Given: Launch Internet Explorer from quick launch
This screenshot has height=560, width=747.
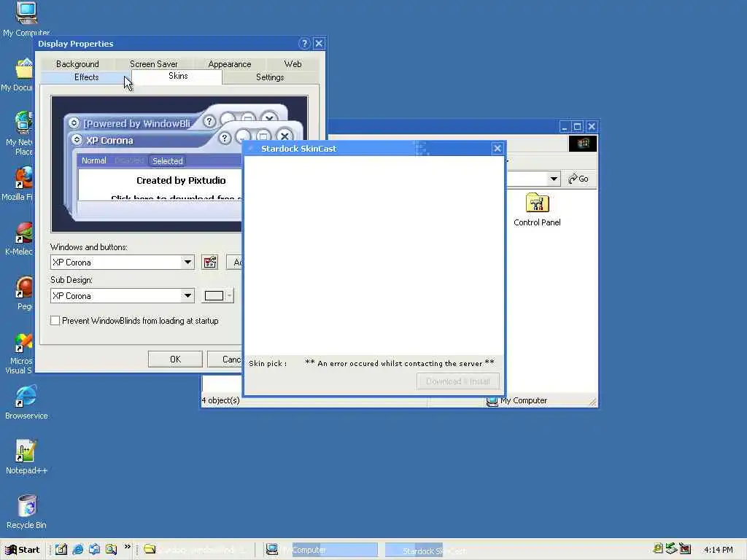Looking at the screenshot, I should click(77, 549).
